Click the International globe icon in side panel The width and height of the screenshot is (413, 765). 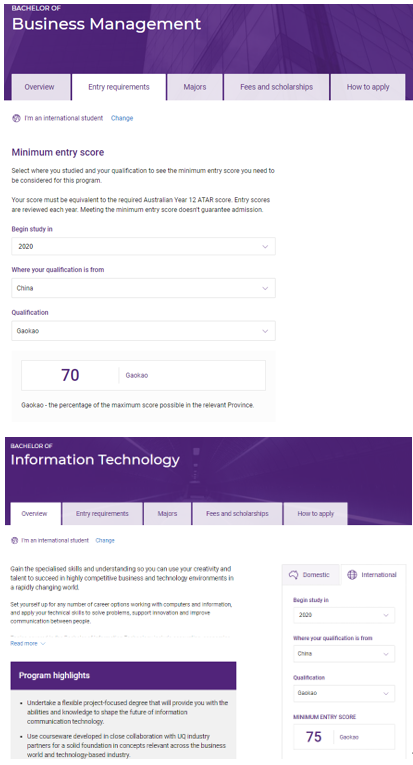pyautogui.click(x=352, y=575)
